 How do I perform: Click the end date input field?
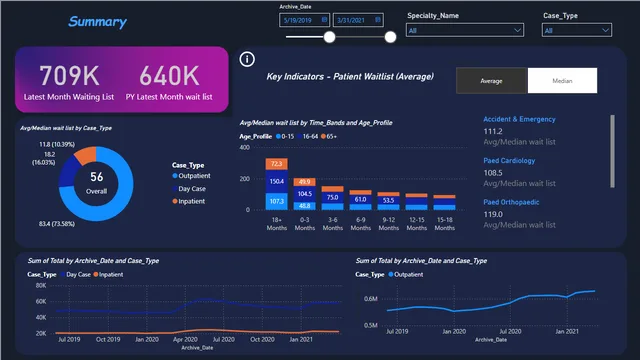[358, 20]
